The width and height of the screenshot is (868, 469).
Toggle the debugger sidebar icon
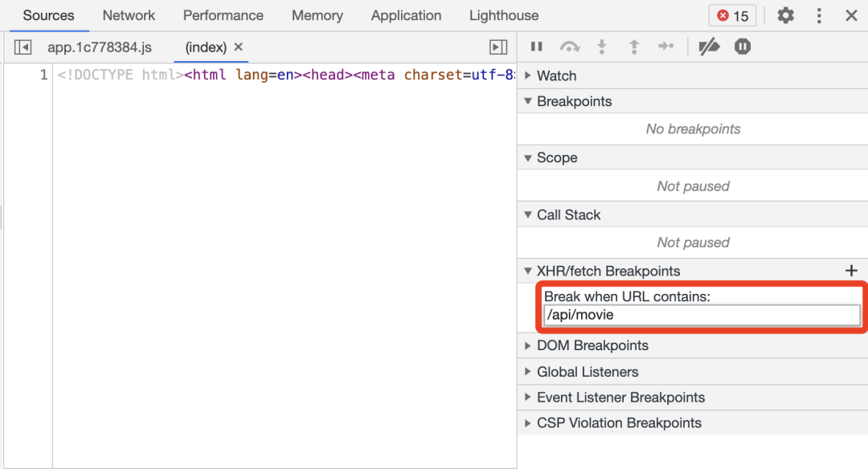(498, 47)
